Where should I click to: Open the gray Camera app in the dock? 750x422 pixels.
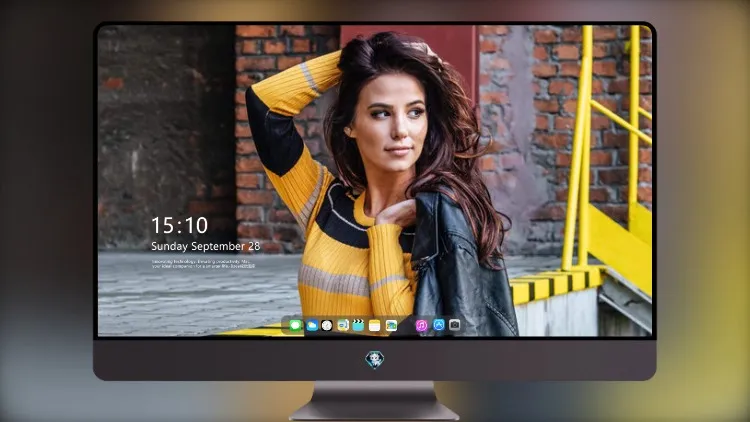(454, 325)
